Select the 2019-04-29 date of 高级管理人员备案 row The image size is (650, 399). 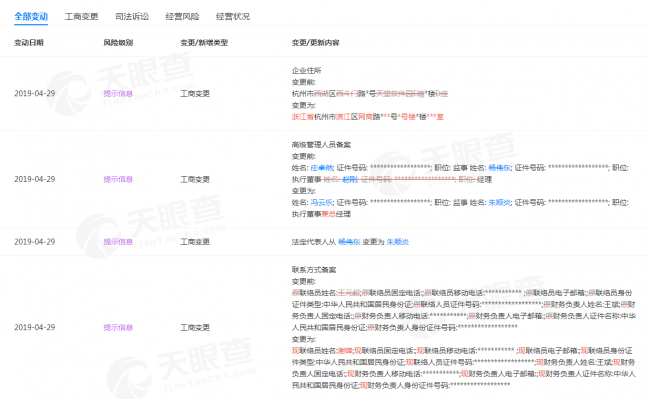35,179
